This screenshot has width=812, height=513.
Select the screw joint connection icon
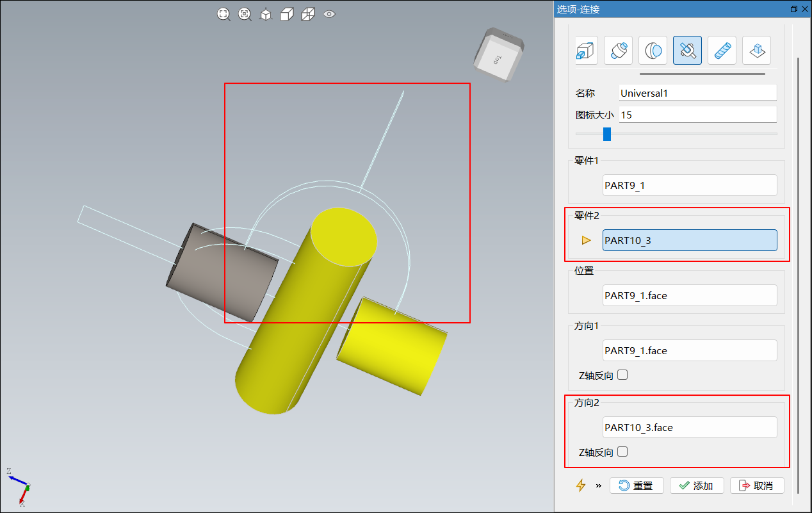pyautogui.click(x=722, y=50)
